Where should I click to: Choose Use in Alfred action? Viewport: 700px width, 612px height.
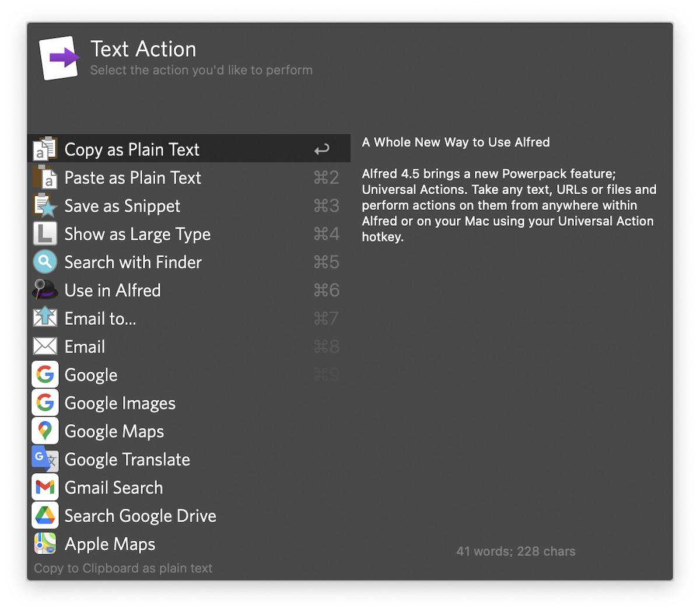[189, 290]
